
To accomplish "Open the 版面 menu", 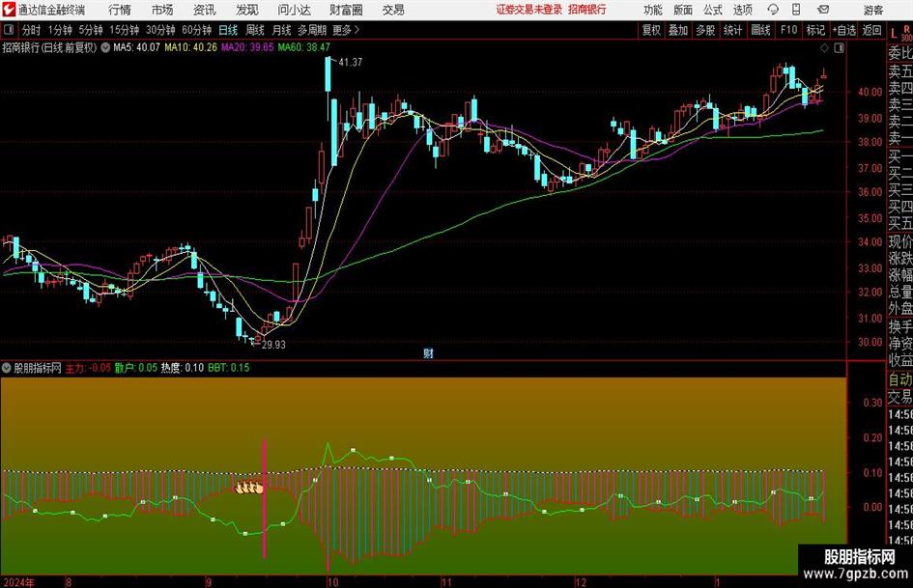I will (682, 10).
